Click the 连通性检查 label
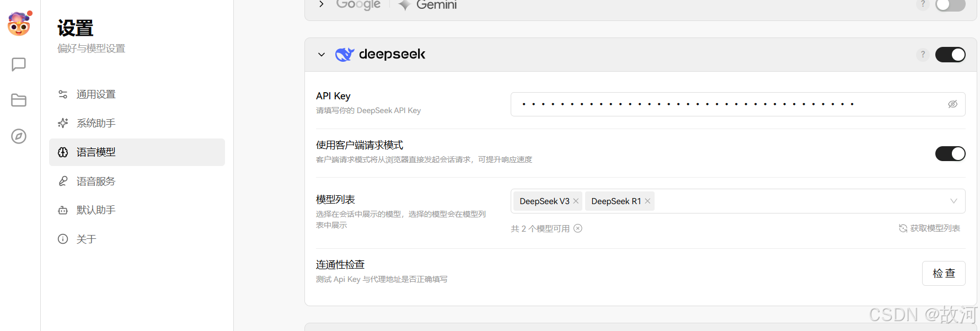980x331 pixels. coord(340,265)
